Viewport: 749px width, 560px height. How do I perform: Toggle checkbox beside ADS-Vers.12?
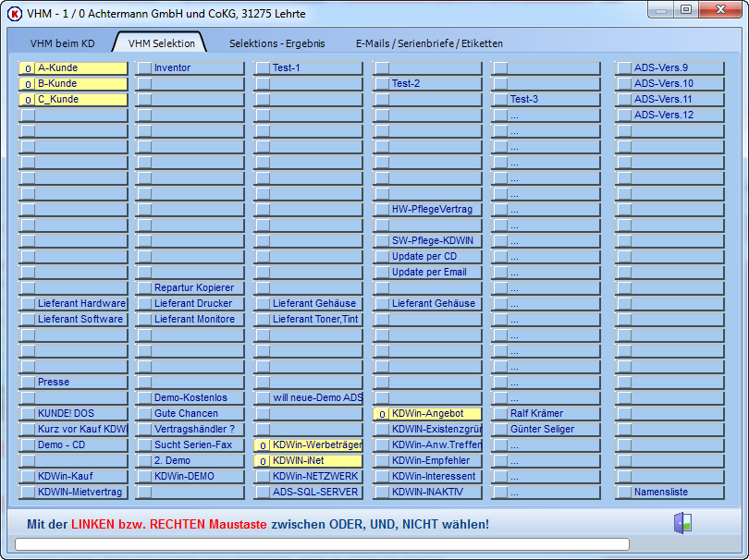624,116
